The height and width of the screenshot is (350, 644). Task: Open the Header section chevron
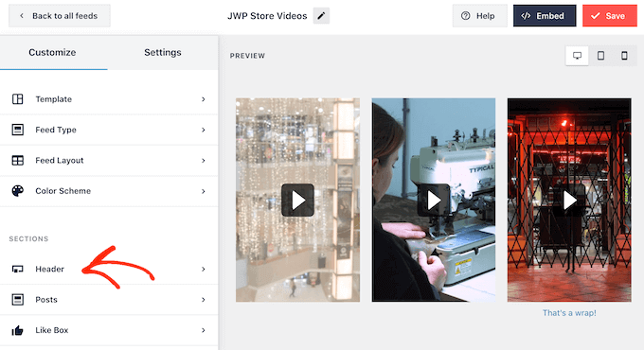[204, 270]
